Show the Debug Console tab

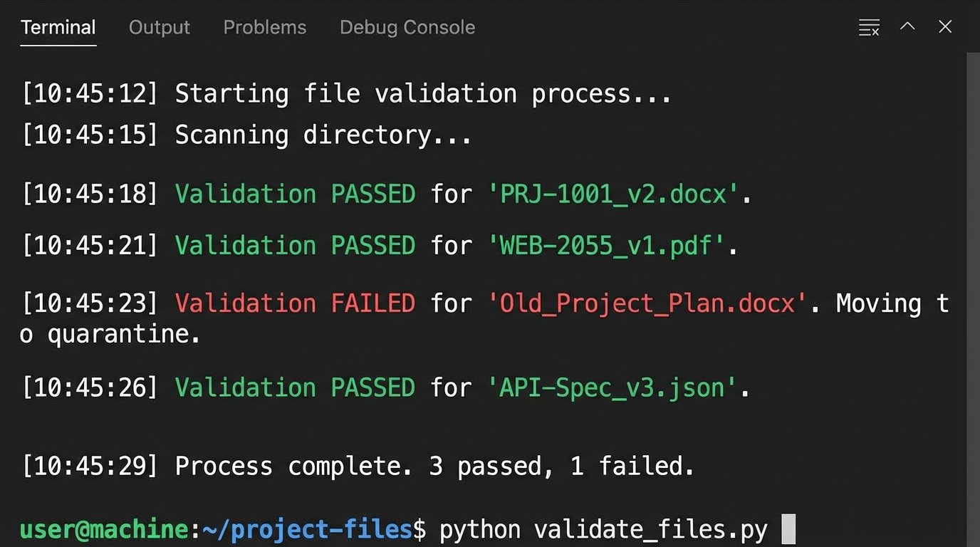(407, 28)
